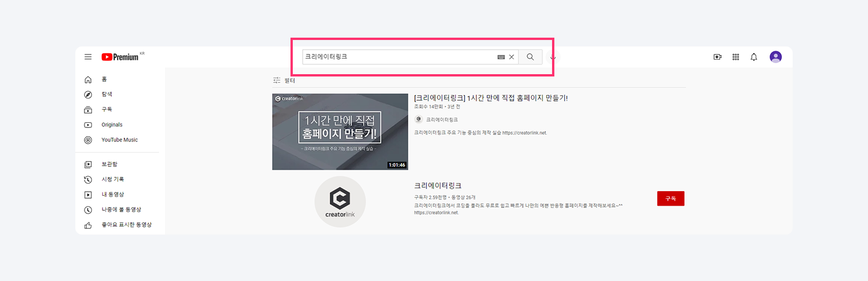Click the red 구독 subscribe button
Screen dimensions: 868x281
click(671, 199)
